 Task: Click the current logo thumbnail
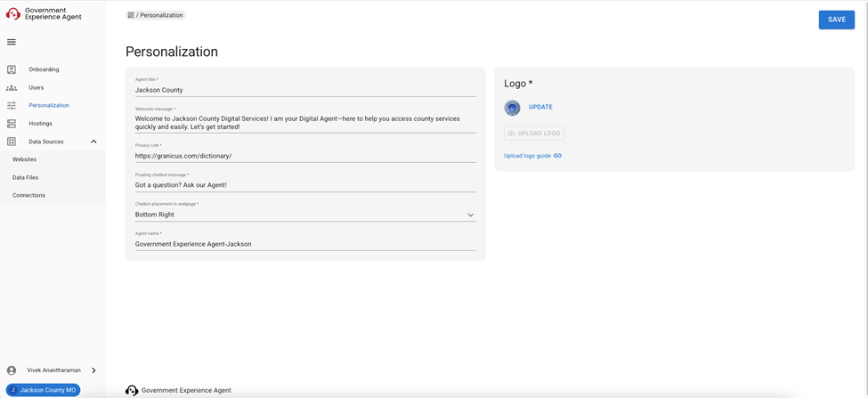[512, 108]
